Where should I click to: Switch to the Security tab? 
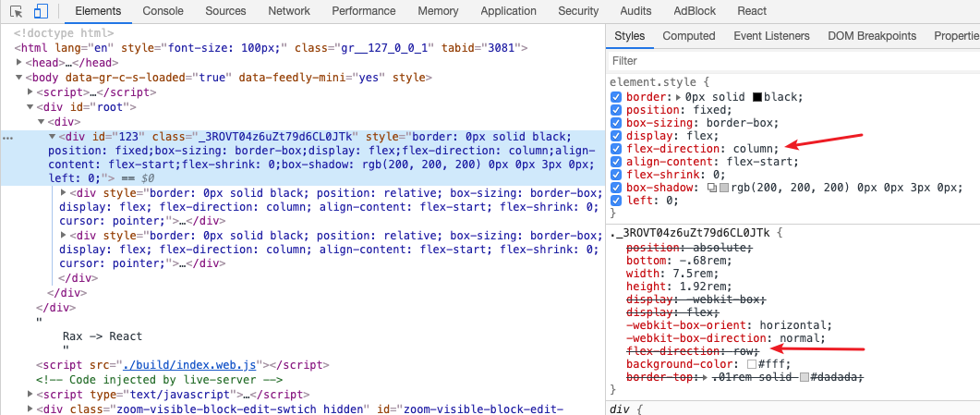[x=578, y=11]
